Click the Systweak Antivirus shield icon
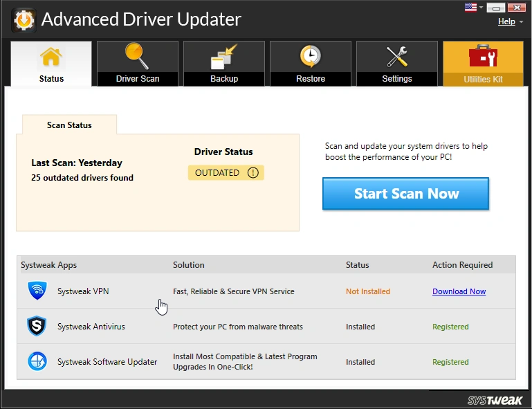This screenshot has height=409, width=532. (37, 327)
